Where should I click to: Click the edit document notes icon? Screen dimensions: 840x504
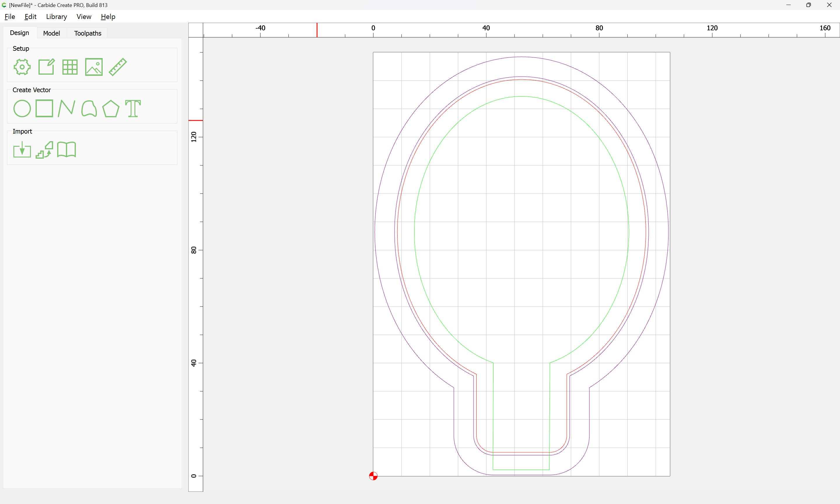pos(46,66)
